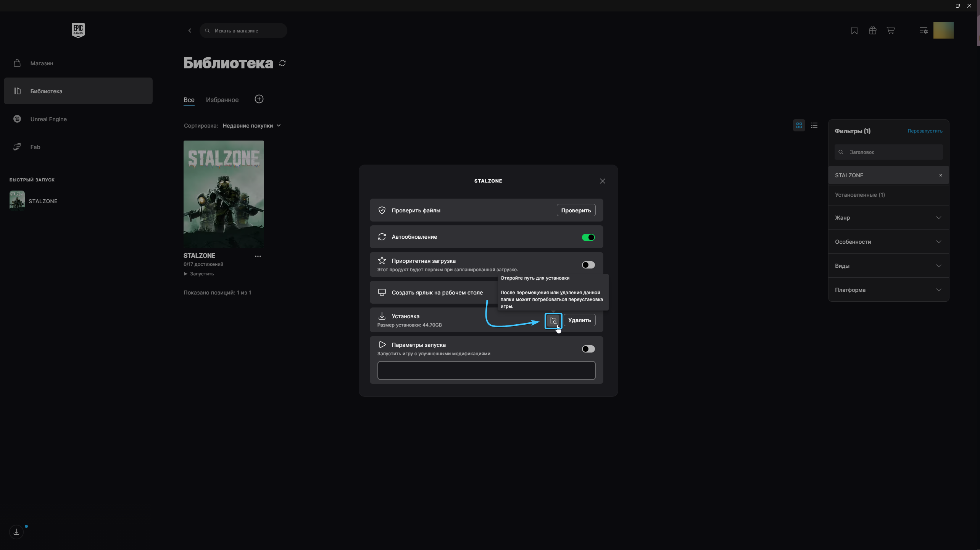The image size is (980, 550).
Task: Click the Проверить button
Action: pyautogui.click(x=576, y=210)
